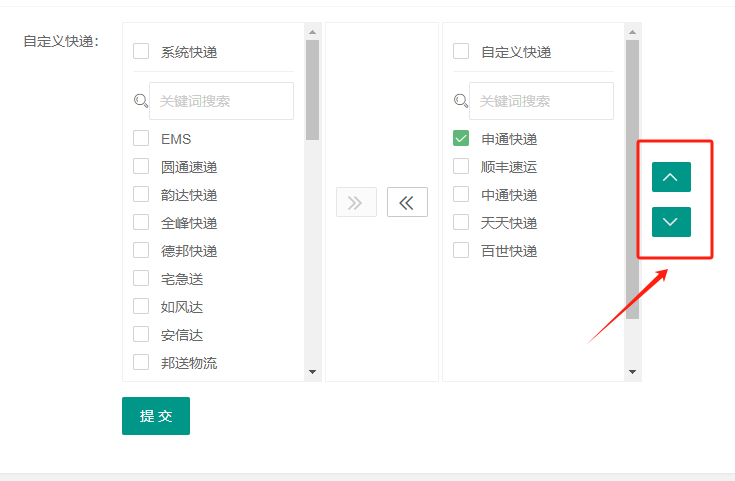Screen dimensions: 735x481
Task: Click the move-right double arrow button
Action: pos(356,202)
